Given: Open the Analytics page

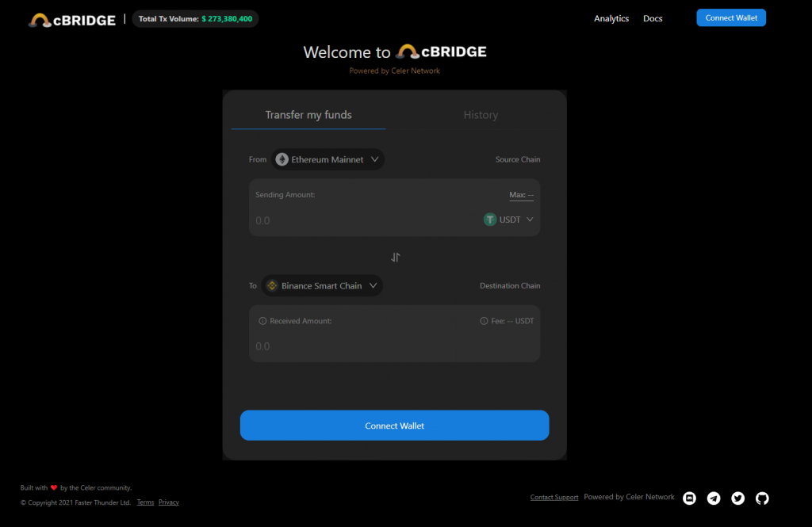Looking at the screenshot, I should (611, 19).
